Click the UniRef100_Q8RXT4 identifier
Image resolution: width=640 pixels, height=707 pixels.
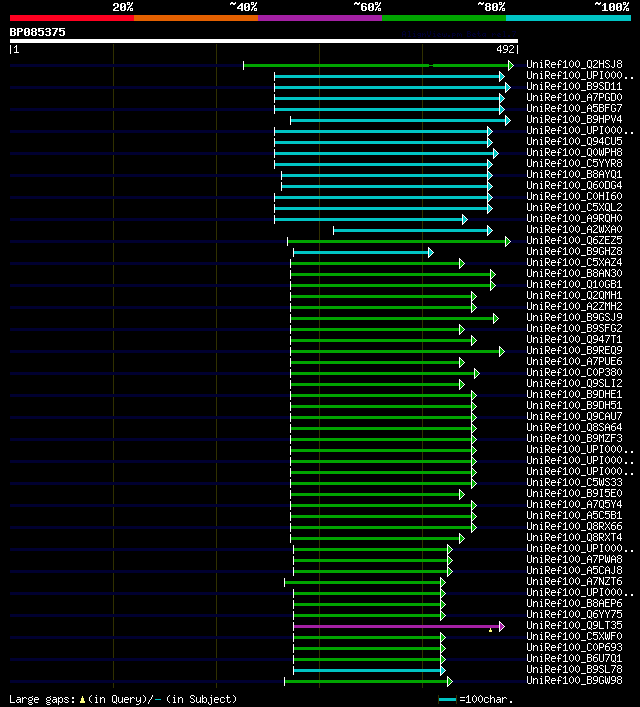pyautogui.click(x=574, y=537)
